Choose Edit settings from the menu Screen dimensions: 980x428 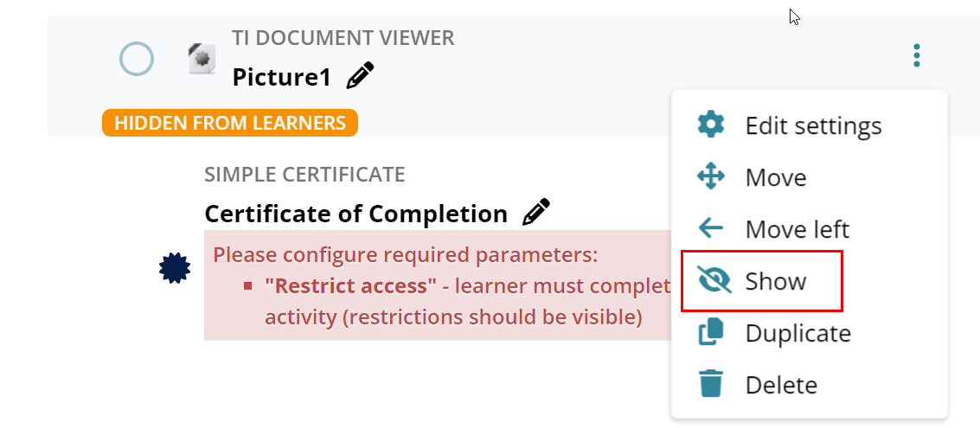813,126
